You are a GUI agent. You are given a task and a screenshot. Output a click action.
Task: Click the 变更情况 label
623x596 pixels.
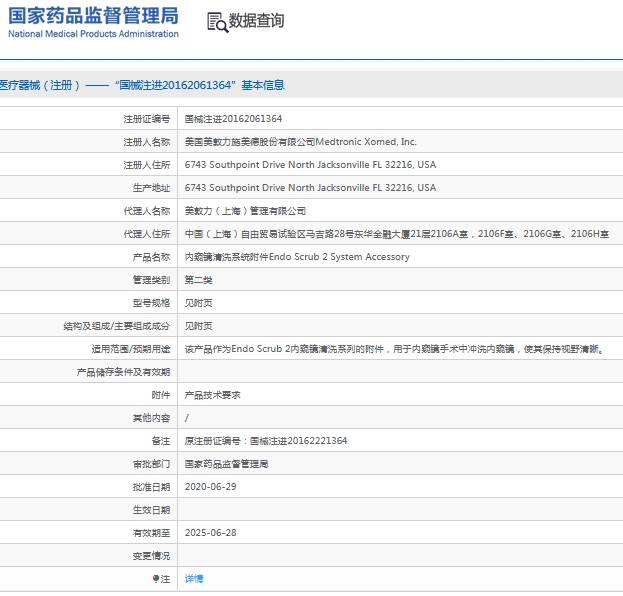[x=151, y=556]
